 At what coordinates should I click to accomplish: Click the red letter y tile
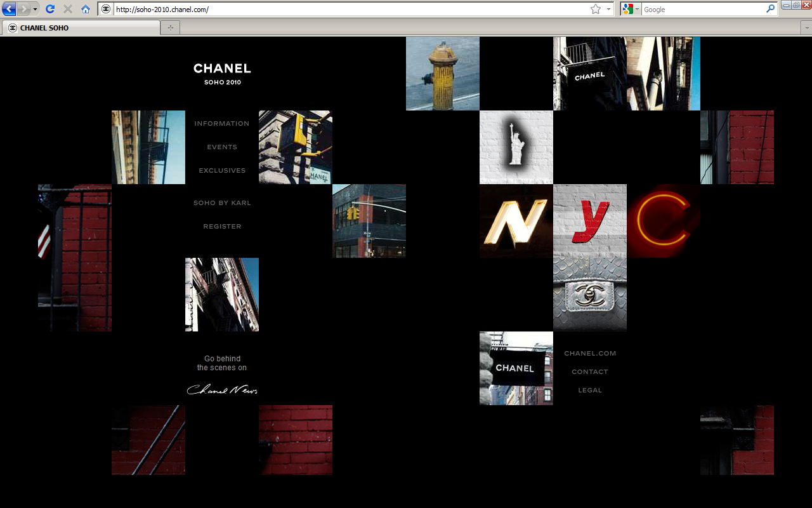pyautogui.click(x=590, y=221)
